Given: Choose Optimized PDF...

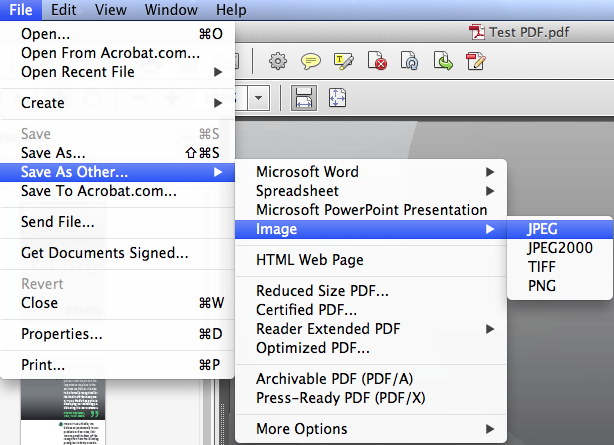Looking at the screenshot, I should click(371, 348).
